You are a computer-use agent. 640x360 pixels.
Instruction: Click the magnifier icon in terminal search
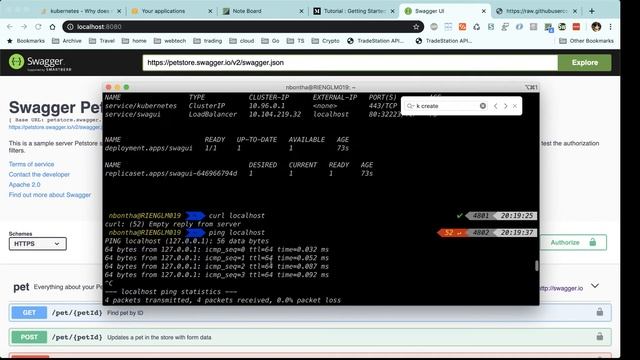pyautogui.click(x=410, y=106)
